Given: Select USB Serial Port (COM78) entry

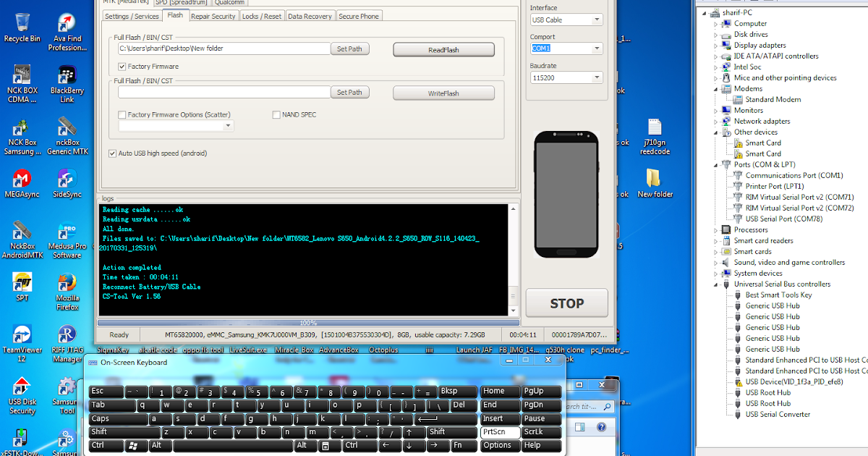Looking at the screenshot, I should click(783, 219).
